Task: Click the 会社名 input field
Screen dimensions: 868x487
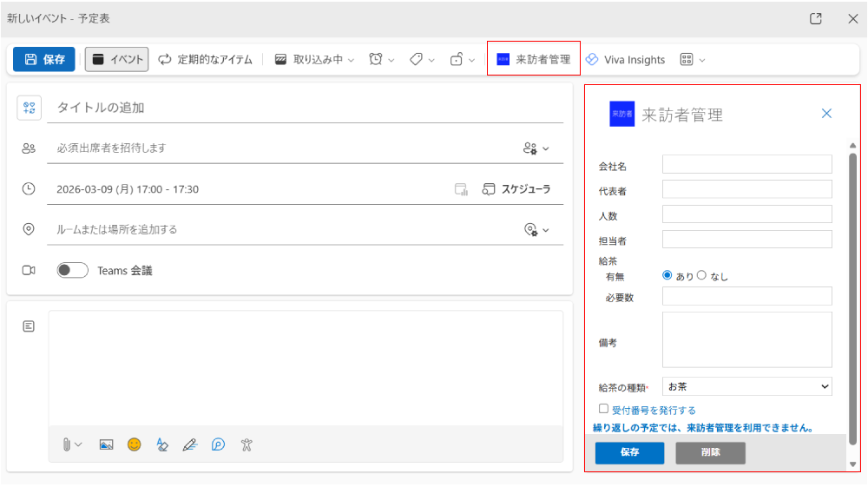Action: (x=746, y=164)
